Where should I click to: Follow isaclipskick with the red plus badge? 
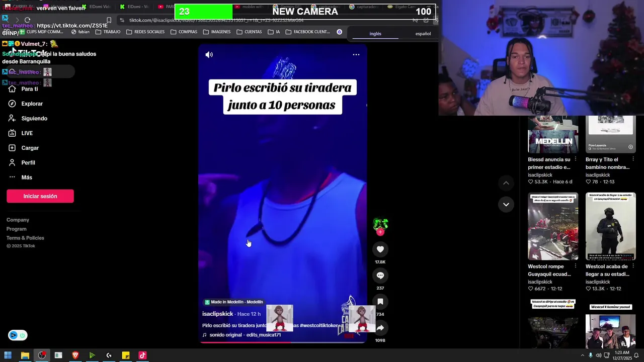380,232
